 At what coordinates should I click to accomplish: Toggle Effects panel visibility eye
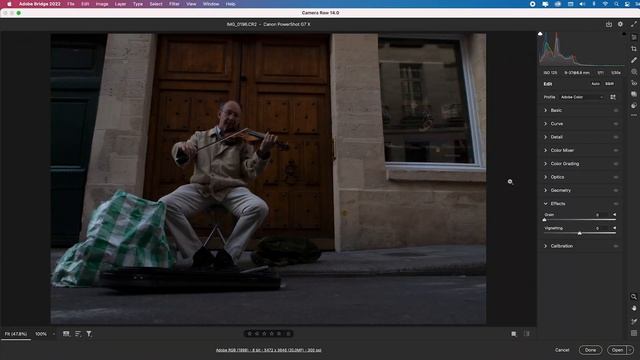coord(616,204)
